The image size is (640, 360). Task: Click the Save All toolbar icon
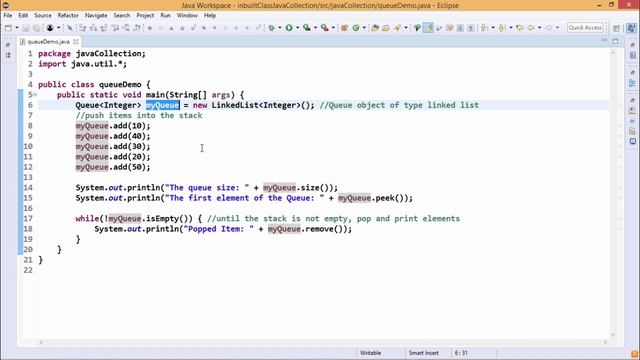coord(37,28)
